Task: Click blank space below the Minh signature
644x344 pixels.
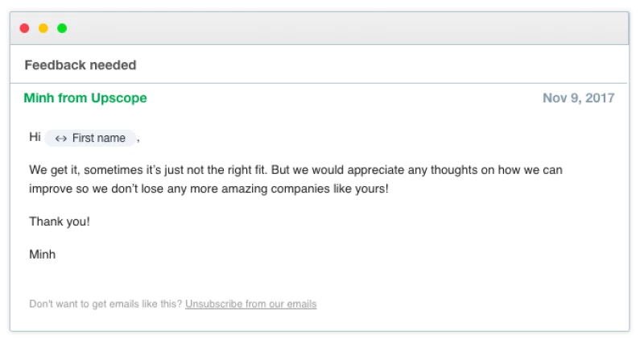Action: [322, 279]
